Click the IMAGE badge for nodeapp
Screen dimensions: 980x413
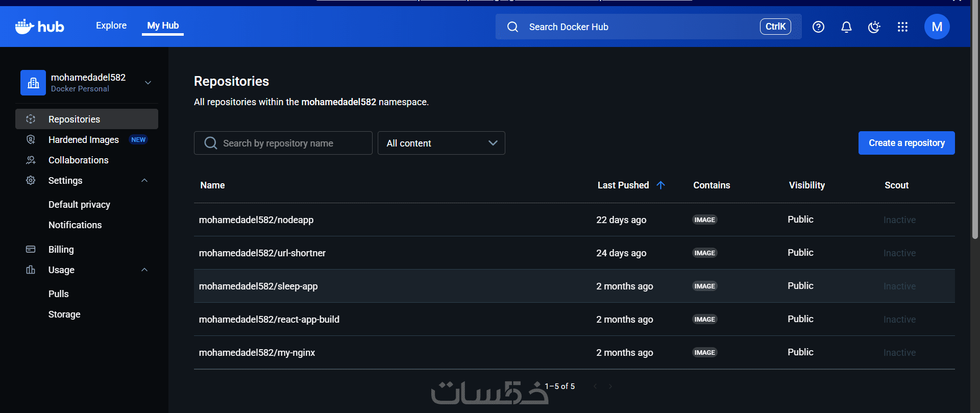pos(705,220)
